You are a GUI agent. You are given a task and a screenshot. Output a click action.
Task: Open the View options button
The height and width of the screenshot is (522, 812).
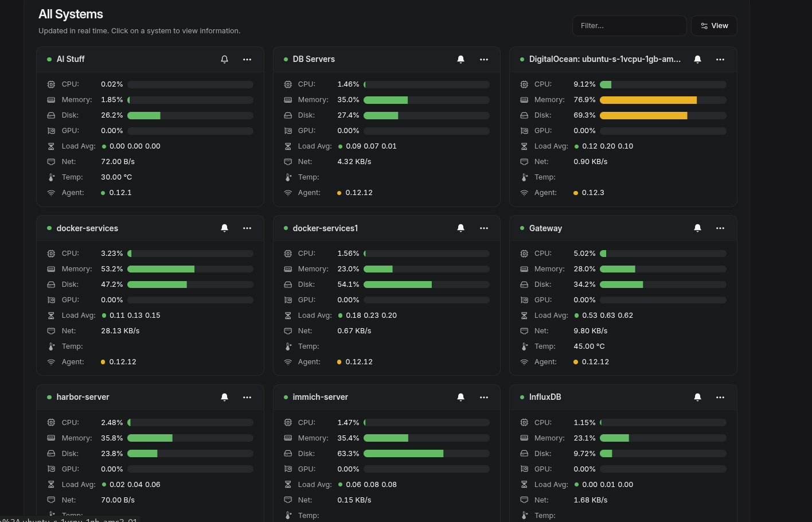click(x=714, y=26)
